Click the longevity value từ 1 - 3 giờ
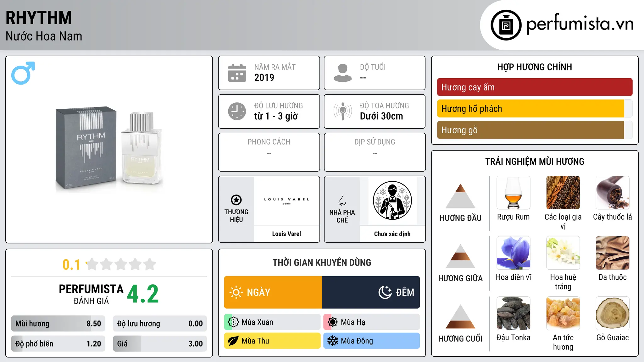 (276, 116)
